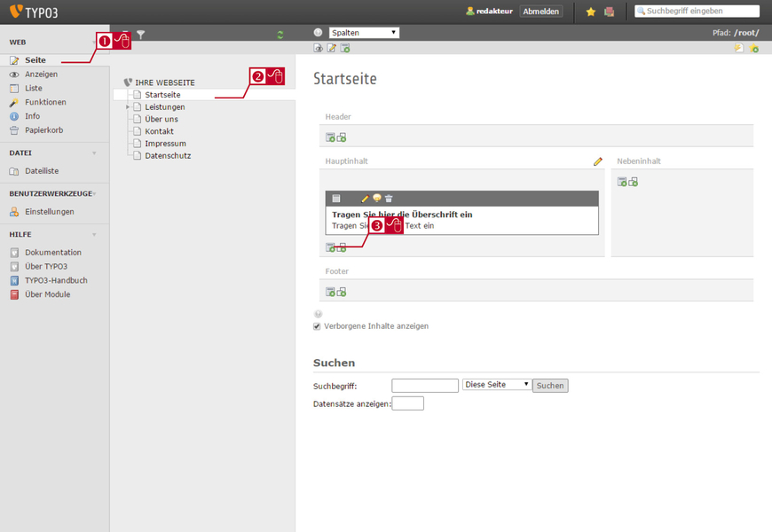Collapse the DATEI module section

94,153
